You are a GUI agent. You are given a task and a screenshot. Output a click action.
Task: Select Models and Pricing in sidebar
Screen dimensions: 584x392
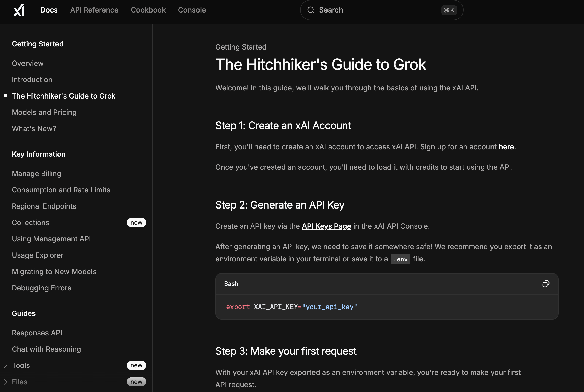click(44, 112)
